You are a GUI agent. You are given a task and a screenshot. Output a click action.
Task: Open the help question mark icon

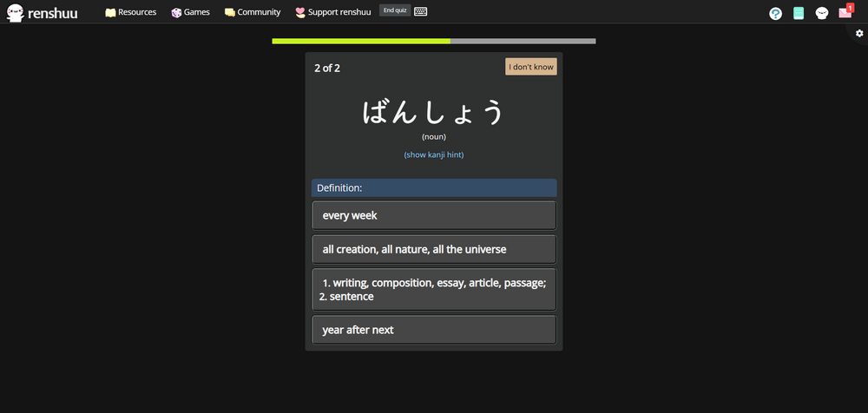tap(775, 14)
